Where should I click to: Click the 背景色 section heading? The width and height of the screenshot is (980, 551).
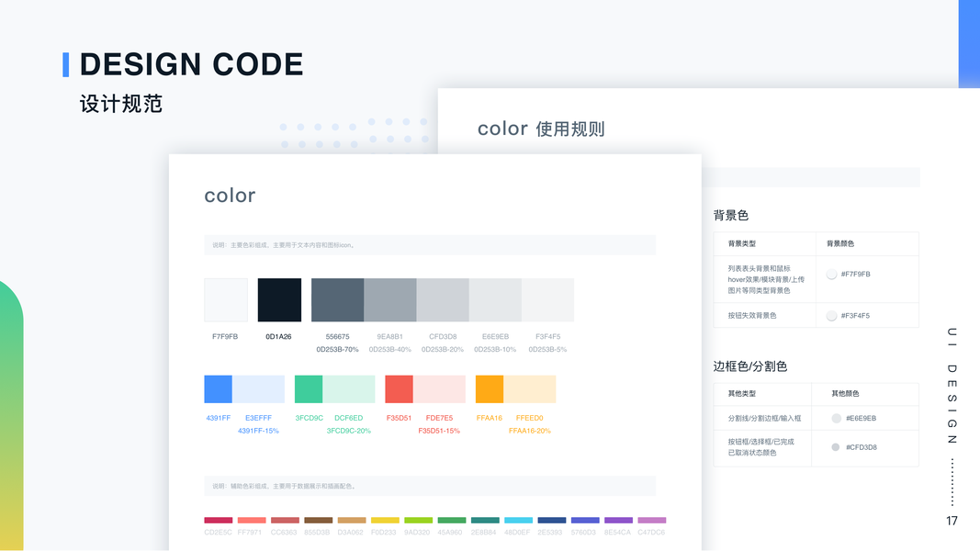pos(730,216)
